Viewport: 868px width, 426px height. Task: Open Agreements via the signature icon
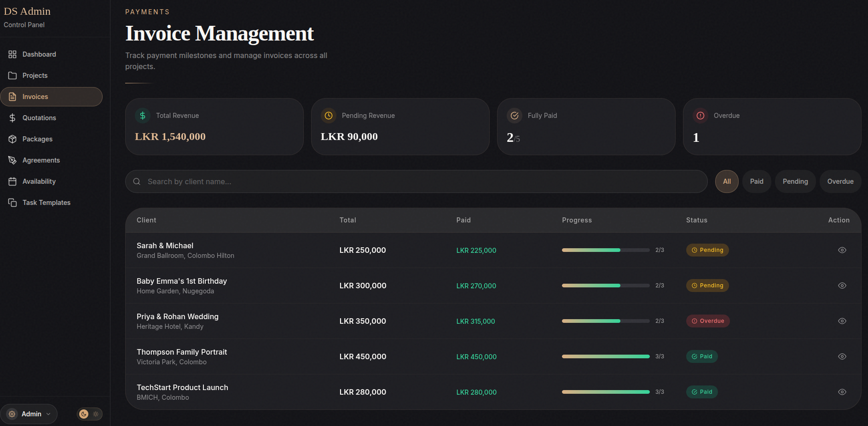tap(12, 160)
